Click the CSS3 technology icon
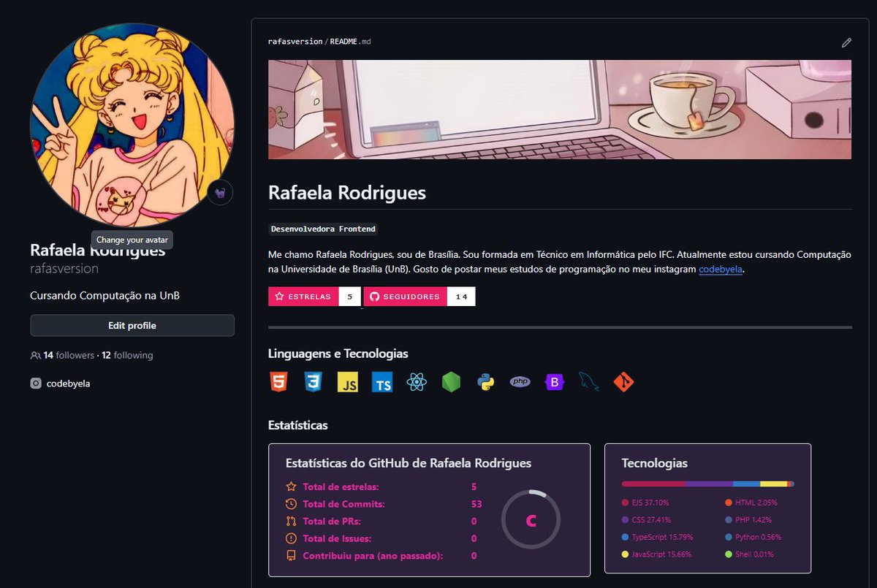This screenshot has width=877, height=588. 314,381
